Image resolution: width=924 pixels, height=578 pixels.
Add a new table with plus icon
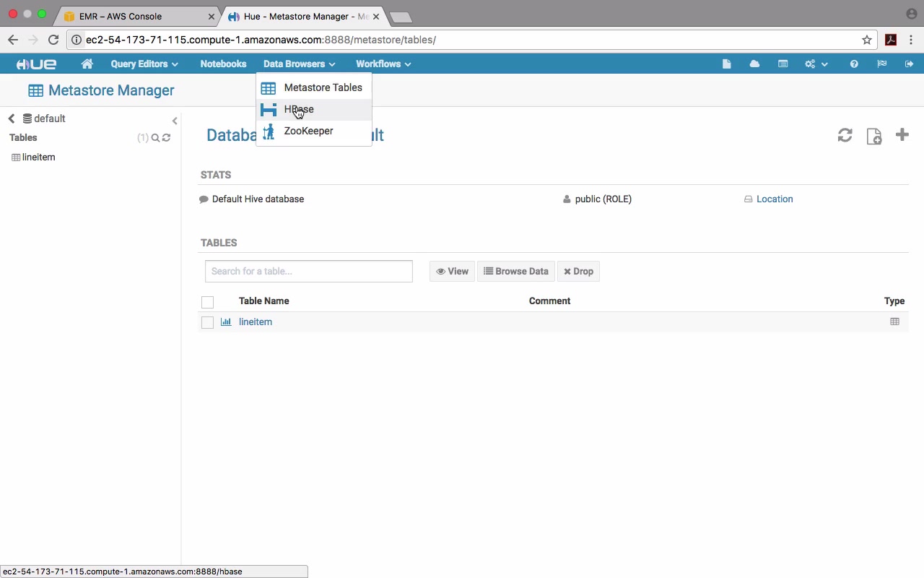902,134
